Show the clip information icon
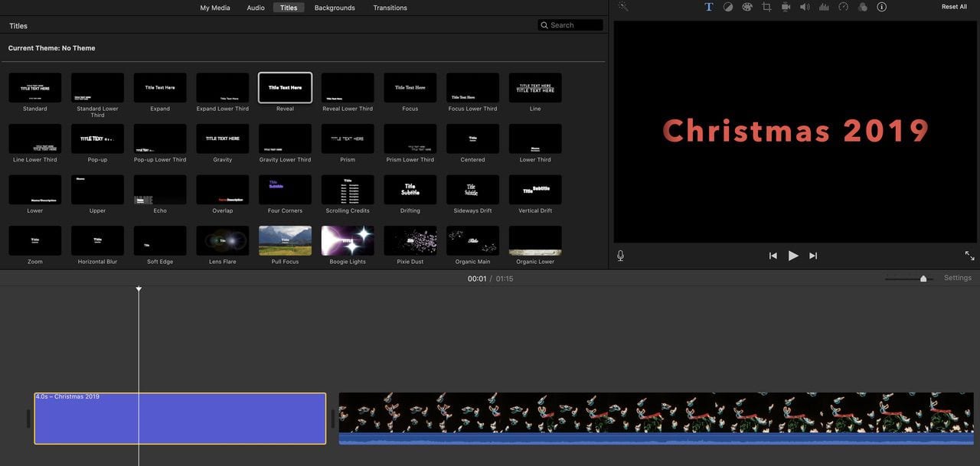This screenshot has height=466, width=980. [x=881, y=7]
